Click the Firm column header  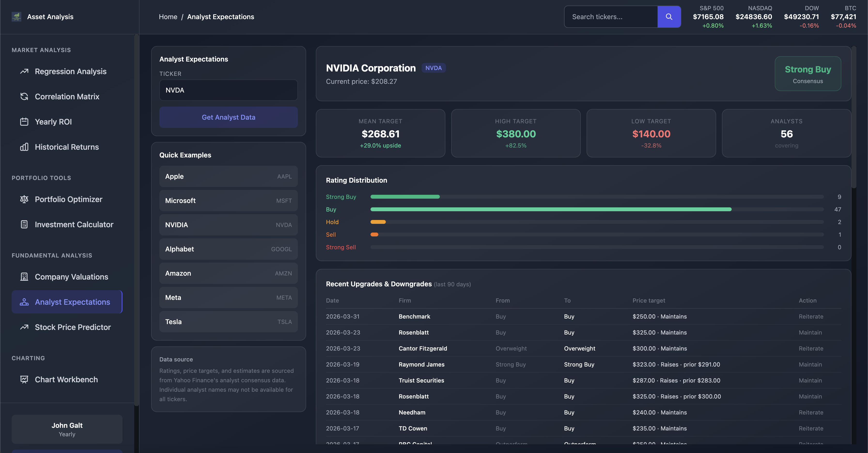(405, 300)
